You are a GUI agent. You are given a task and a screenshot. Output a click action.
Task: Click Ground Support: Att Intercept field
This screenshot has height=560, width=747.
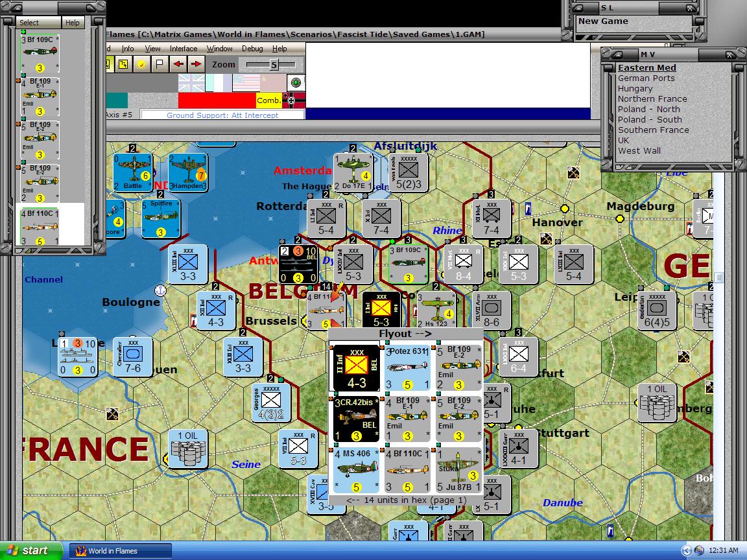click(x=222, y=115)
